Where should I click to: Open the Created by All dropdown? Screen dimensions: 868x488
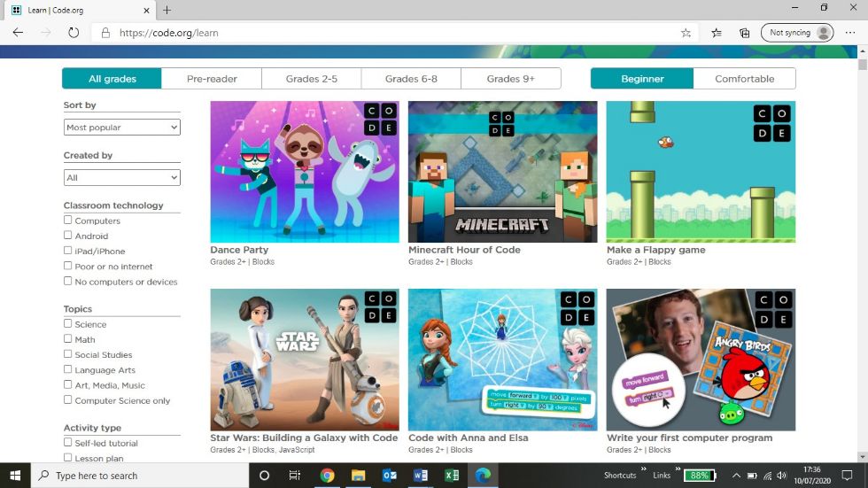(x=122, y=178)
